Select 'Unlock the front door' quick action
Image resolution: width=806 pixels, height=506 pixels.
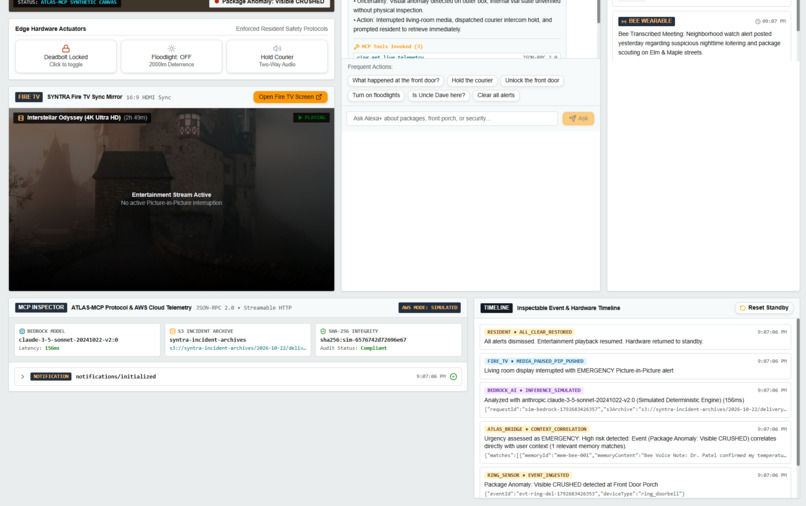point(532,80)
